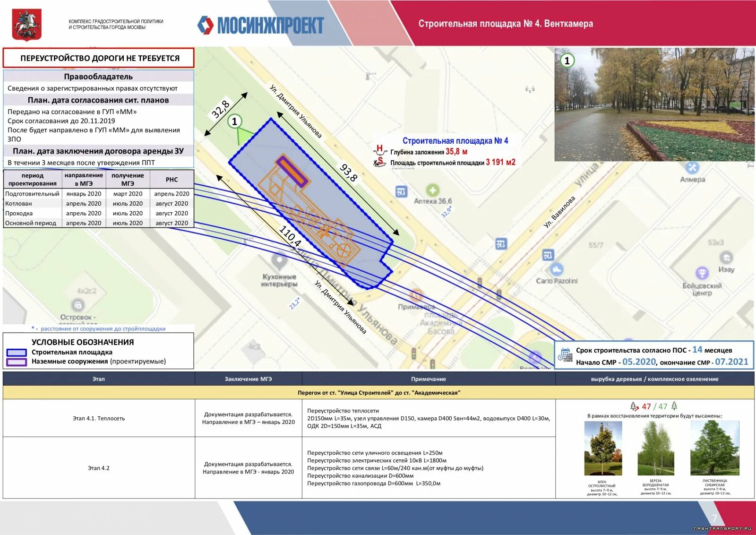Open the Клён остролистный tree image
Screen dimensions: 756x535
click(x=603, y=448)
